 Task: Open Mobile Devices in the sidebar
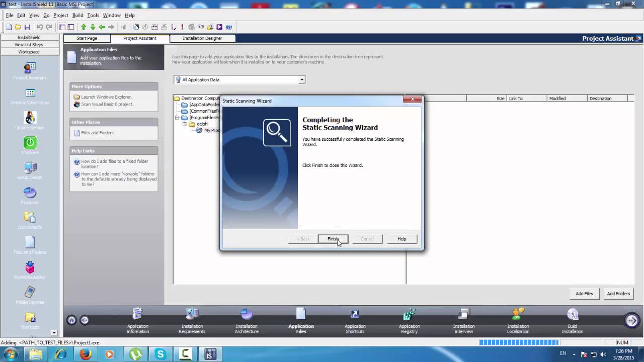30,295
